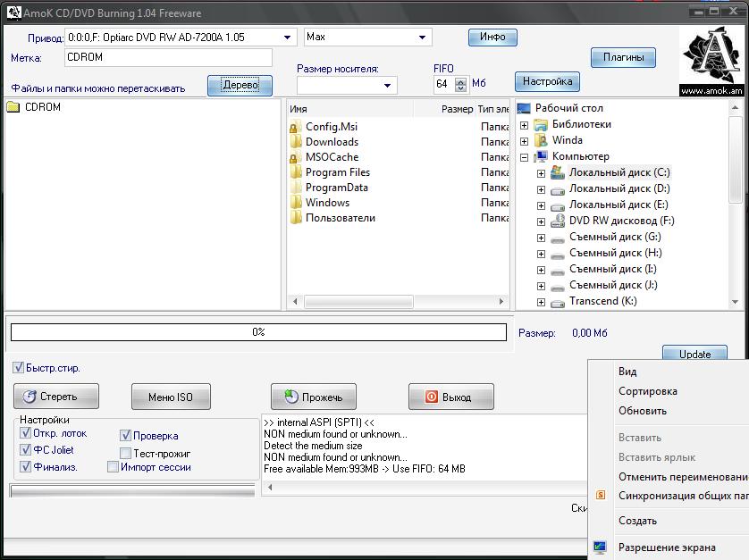749x560 pixels.
Task: Toggle the Проверка checkbox
Action: click(x=125, y=435)
